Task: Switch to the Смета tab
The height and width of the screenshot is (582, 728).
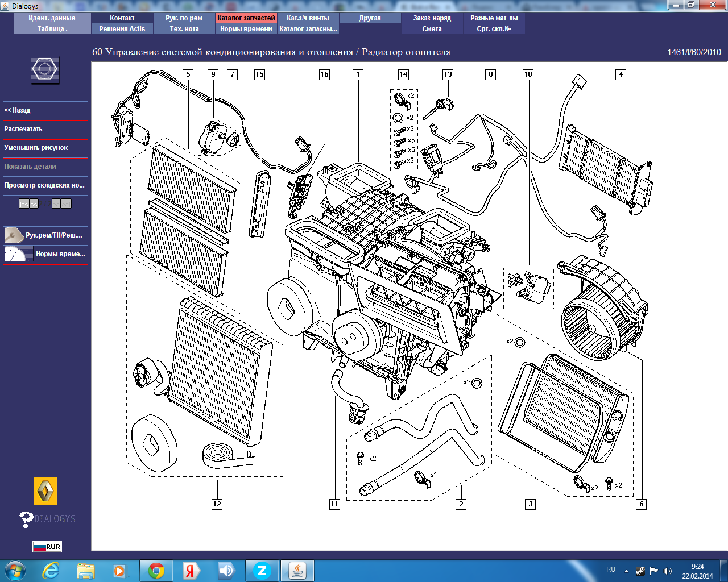Action: tap(432, 29)
